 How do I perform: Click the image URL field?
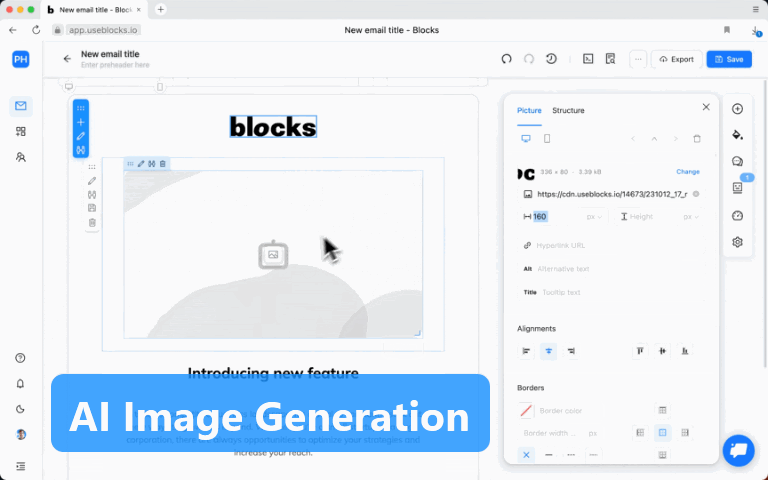(612, 194)
